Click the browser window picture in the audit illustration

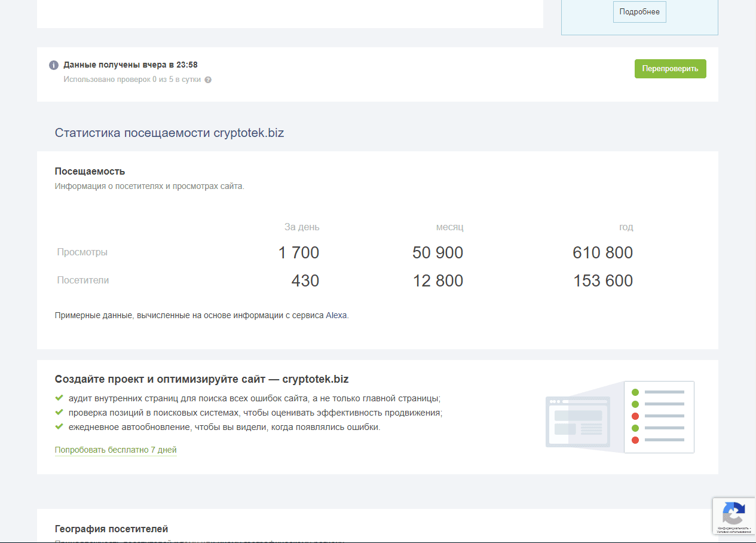[577, 421]
